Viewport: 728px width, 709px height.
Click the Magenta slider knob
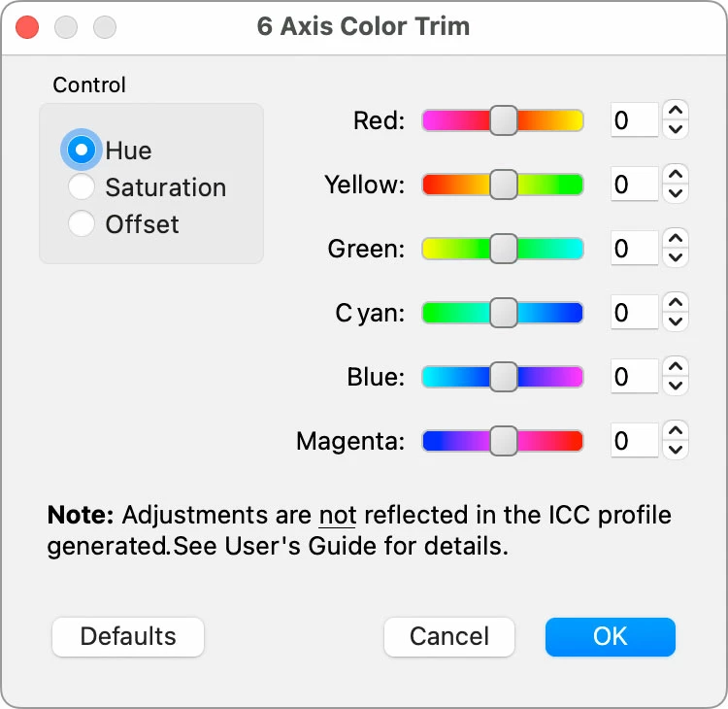tap(503, 441)
